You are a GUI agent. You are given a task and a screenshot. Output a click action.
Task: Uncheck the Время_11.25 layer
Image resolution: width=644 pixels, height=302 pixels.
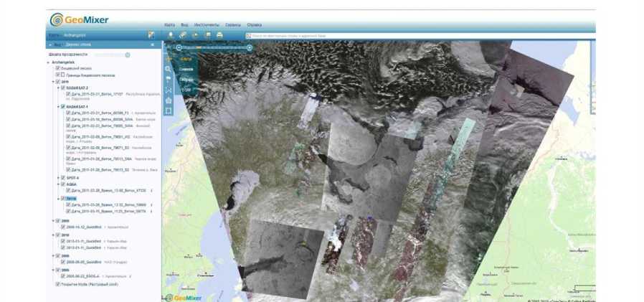tap(68, 211)
